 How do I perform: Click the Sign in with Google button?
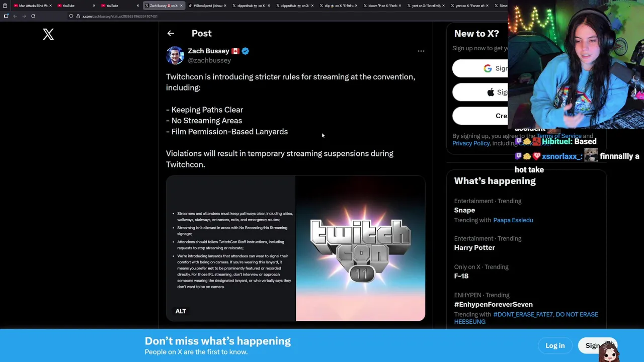pos(480,68)
